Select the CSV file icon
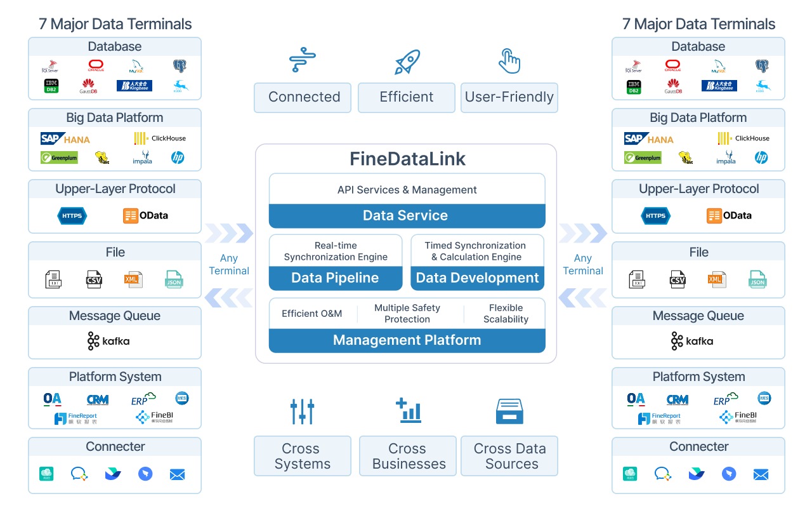 point(94,279)
